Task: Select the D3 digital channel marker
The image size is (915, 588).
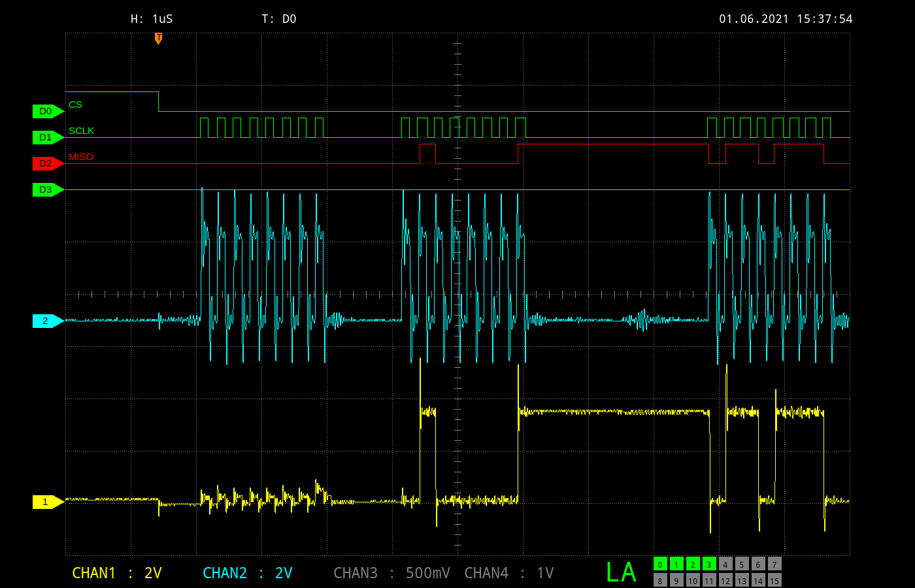Action: coord(46,190)
